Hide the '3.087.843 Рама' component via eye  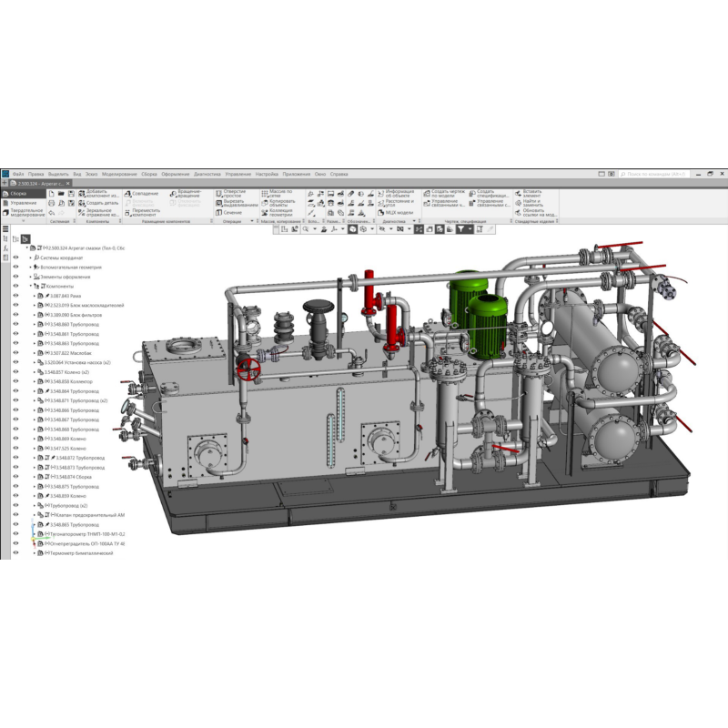pos(15,296)
